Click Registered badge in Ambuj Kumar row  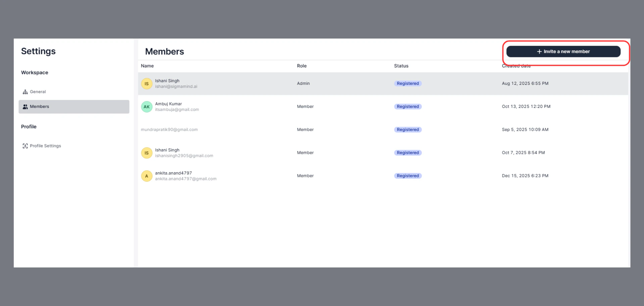pos(408,107)
